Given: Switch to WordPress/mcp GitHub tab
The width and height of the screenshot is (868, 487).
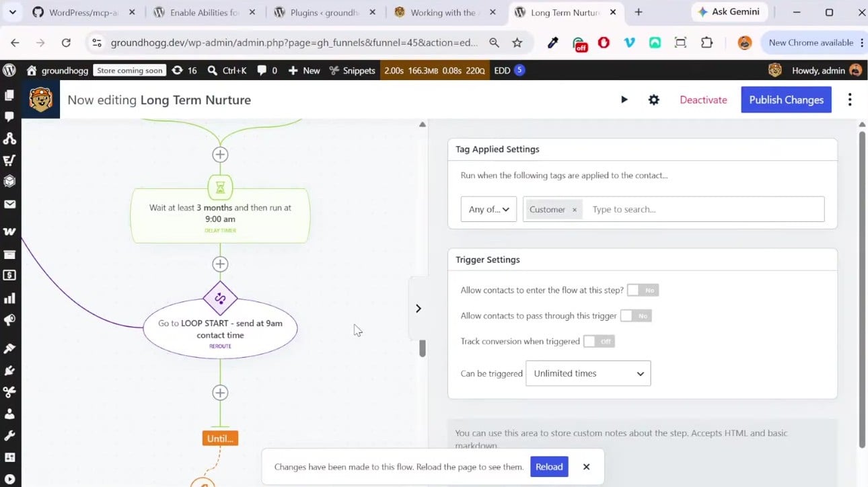Looking at the screenshot, I should (x=83, y=12).
